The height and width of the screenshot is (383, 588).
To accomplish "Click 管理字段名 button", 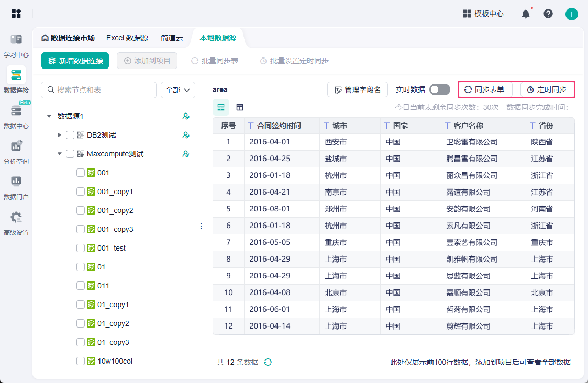I will 358,90.
